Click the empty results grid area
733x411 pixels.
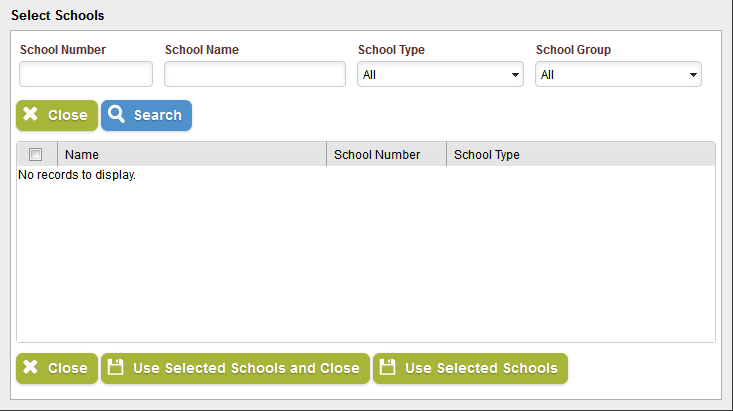coord(365,260)
